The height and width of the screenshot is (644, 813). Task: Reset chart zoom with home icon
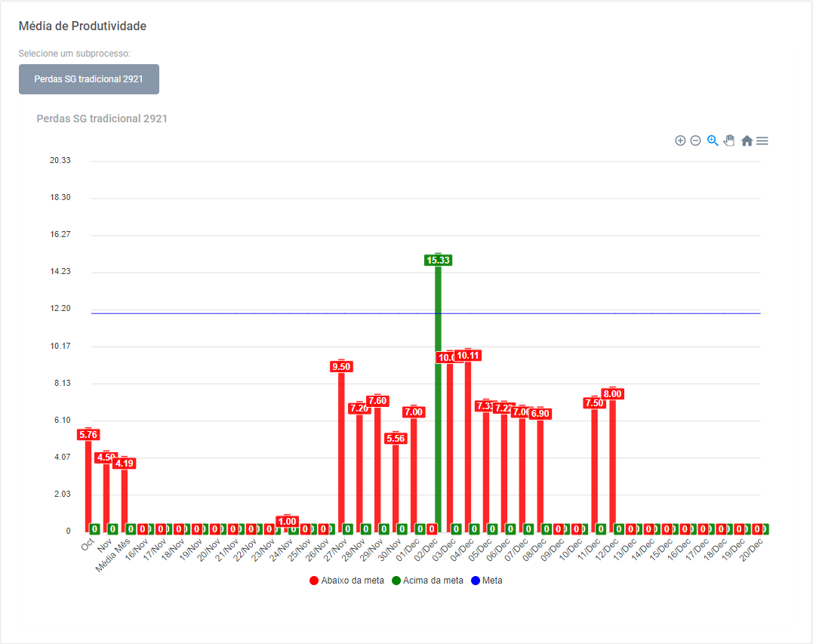pos(747,140)
